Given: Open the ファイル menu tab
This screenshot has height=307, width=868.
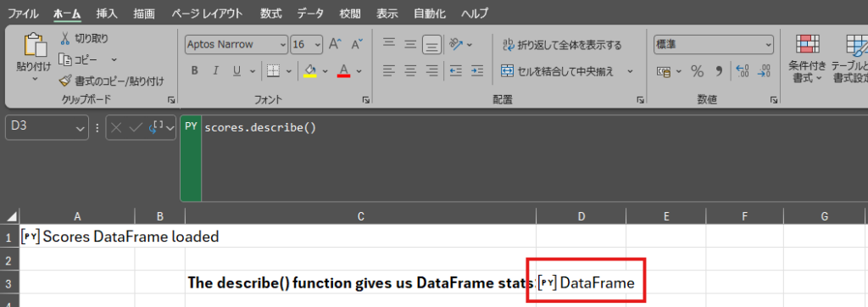Looking at the screenshot, I should pos(23,14).
